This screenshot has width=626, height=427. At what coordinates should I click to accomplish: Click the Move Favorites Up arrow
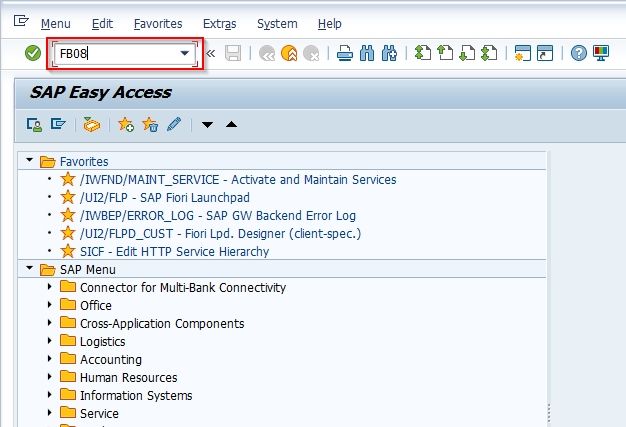232,125
